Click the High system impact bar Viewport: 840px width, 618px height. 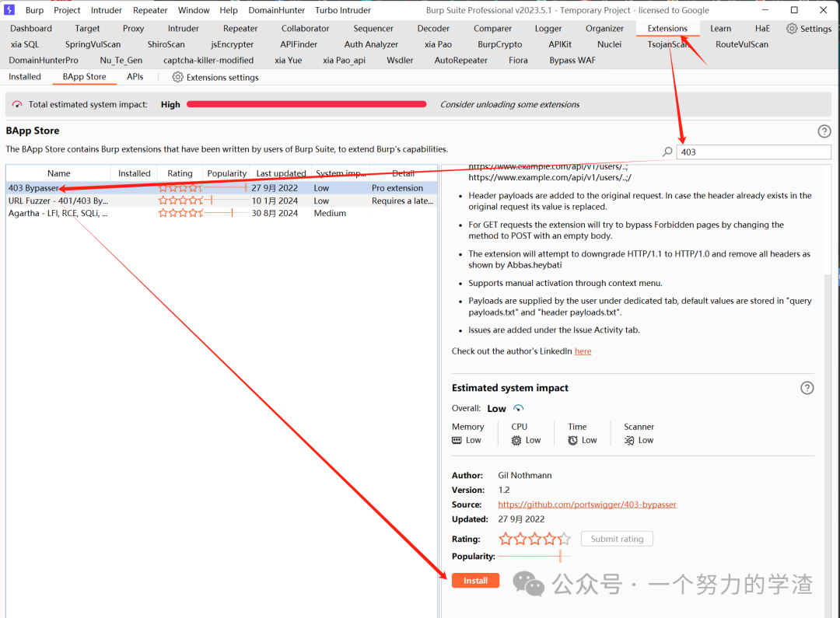pos(306,104)
